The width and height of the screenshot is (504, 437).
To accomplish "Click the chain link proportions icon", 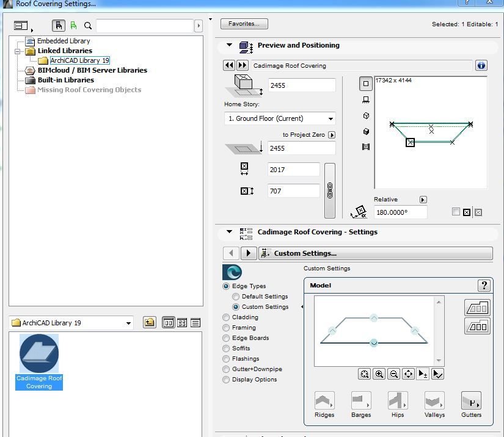I will pyautogui.click(x=330, y=190).
